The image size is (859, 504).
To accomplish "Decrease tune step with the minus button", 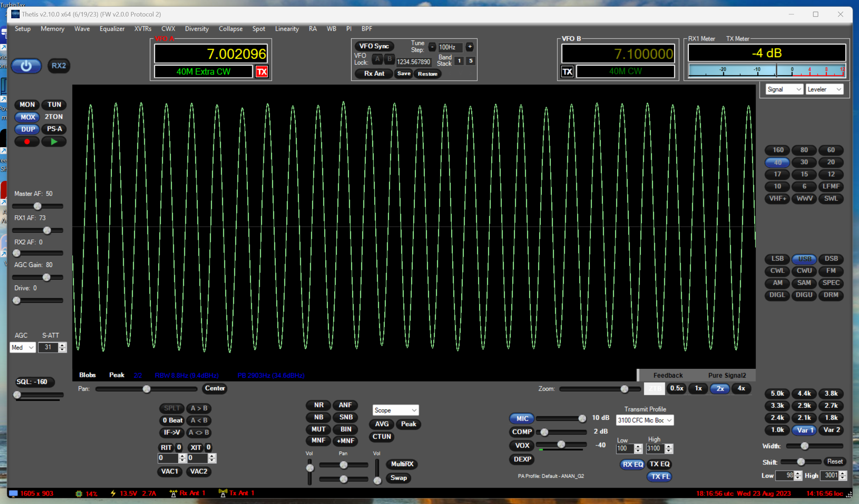I will pos(432,47).
